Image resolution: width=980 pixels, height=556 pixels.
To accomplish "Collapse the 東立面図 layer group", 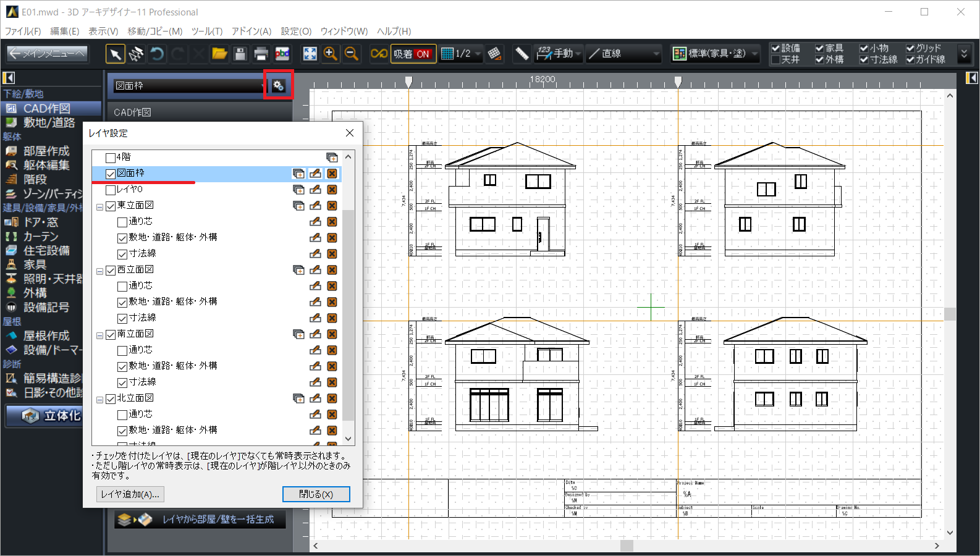I will tap(99, 206).
